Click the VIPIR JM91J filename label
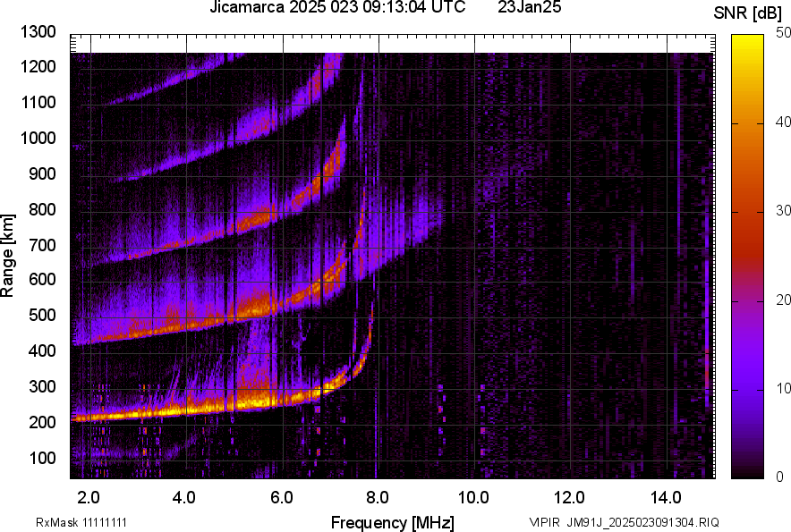This screenshot has width=791, height=532. tap(624, 522)
